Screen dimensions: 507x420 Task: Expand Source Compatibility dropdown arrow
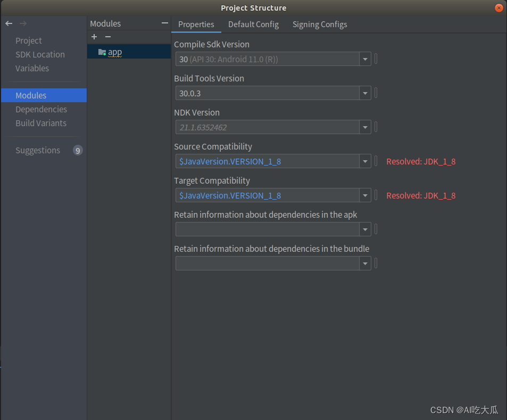[x=365, y=162]
